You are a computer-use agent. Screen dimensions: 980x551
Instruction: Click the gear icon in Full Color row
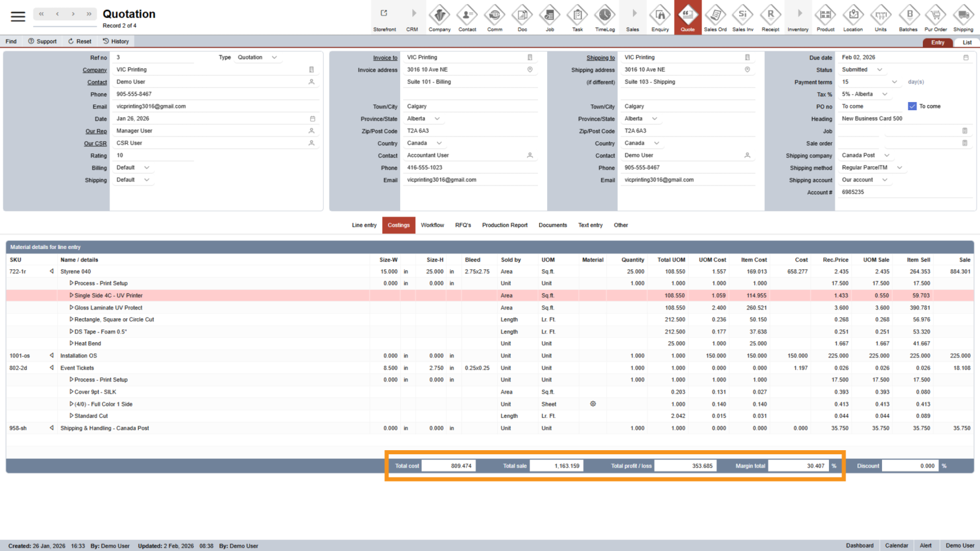[x=593, y=404]
